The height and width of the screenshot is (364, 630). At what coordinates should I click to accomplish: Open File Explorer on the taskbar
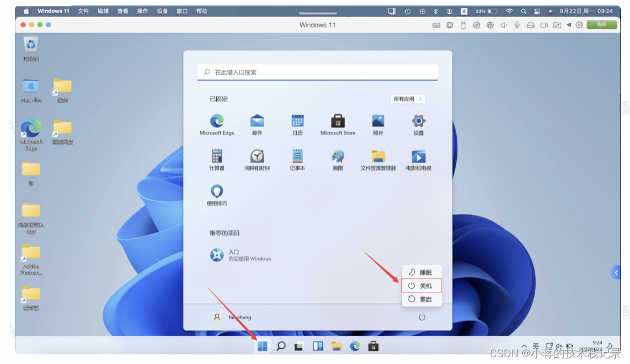[337, 346]
